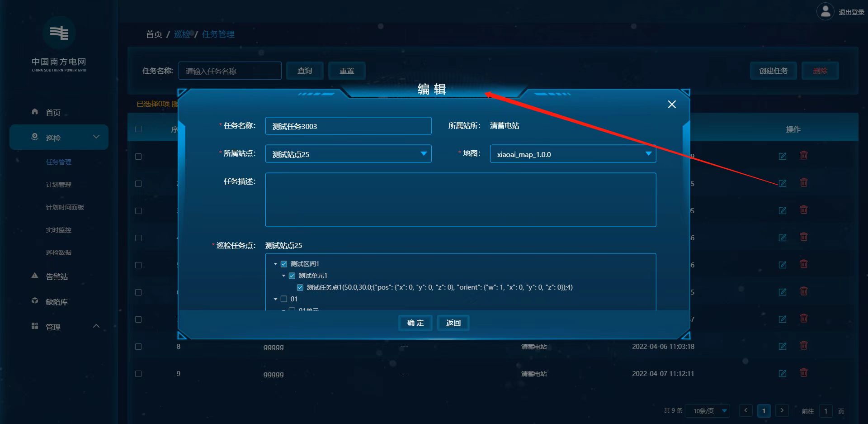This screenshot has height=424, width=868.
Task: Click the edit icon in the fifth table row
Action: (782, 265)
